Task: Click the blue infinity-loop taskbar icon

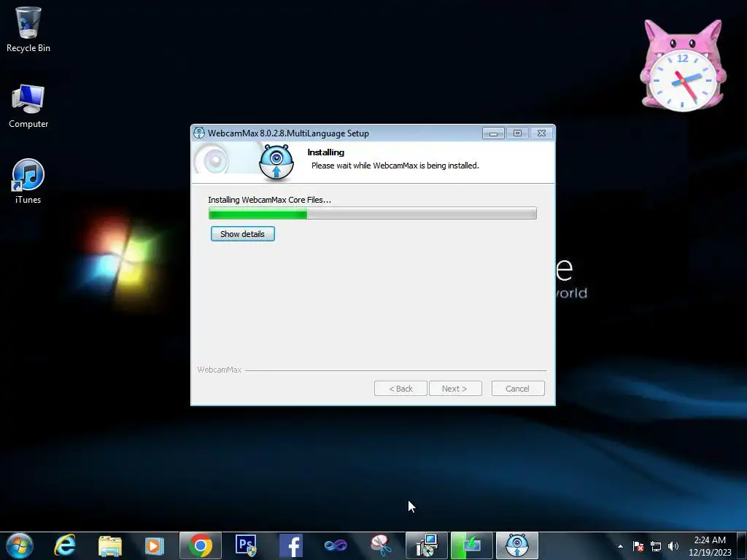Action: [x=336, y=545]
